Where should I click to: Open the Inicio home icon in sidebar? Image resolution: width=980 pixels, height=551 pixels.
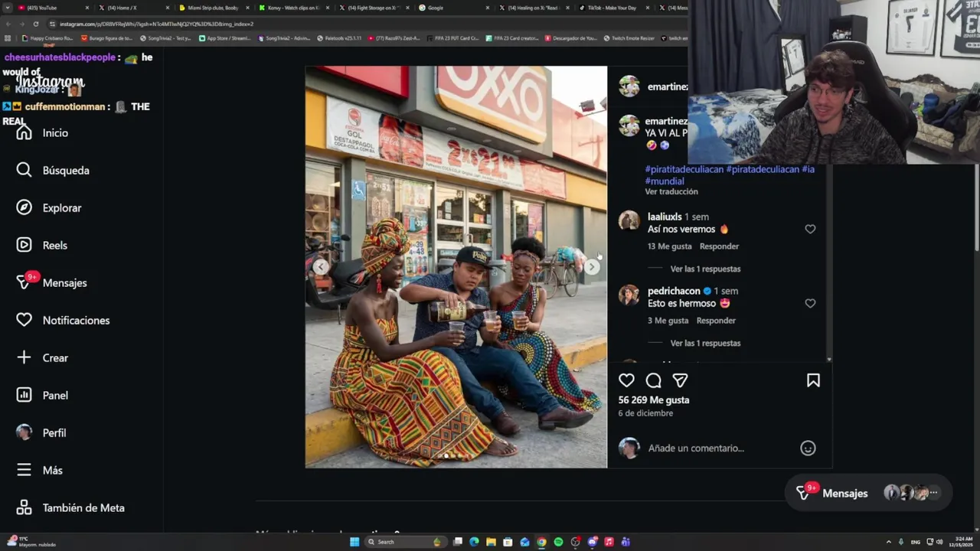pos(24,133)
